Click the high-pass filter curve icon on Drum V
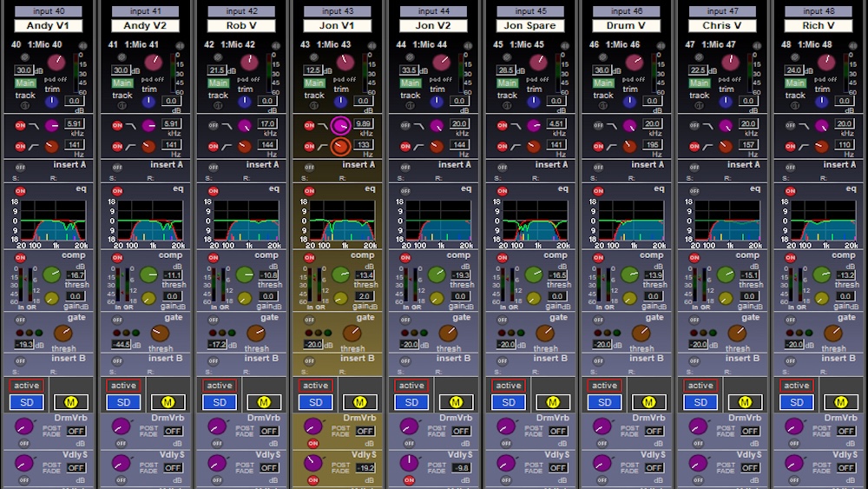Viewport: 868px width, 489px height. pyautogui.click(x=614, y=146)
